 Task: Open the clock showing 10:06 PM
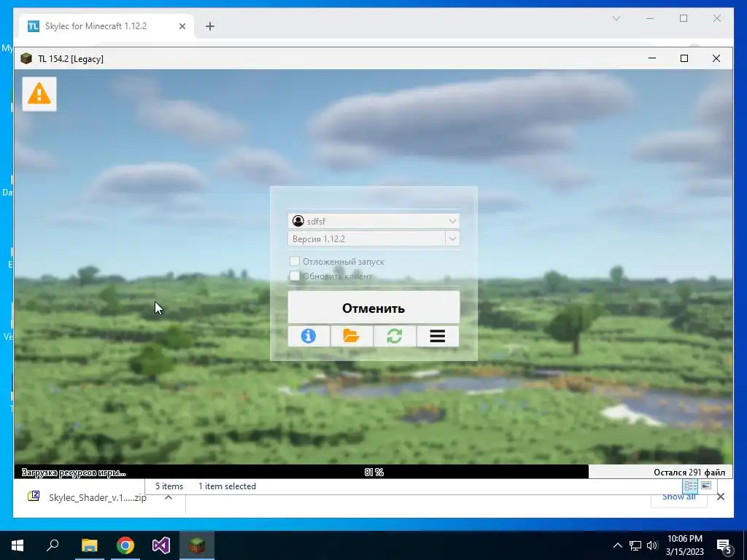coord(684,545)
